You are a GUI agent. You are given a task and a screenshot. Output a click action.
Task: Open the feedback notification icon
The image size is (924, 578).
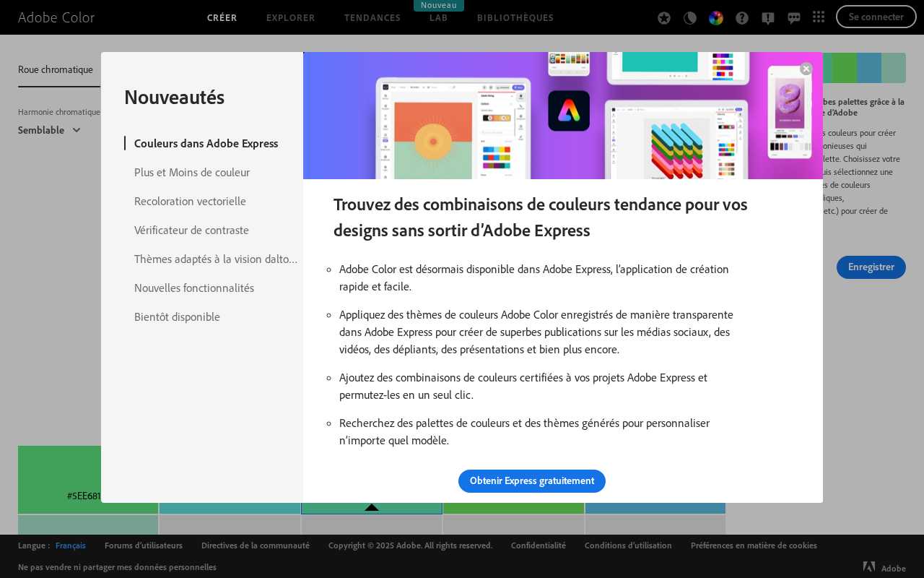click(768, 17)
